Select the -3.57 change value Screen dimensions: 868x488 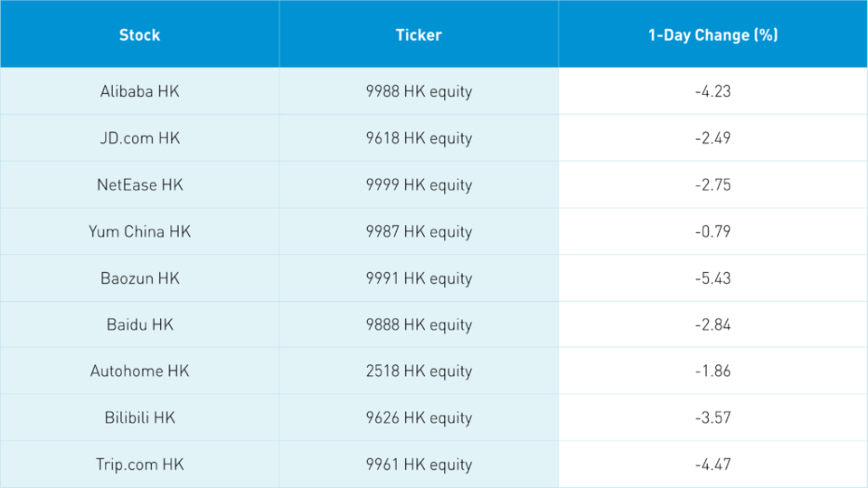click(712, 418)
